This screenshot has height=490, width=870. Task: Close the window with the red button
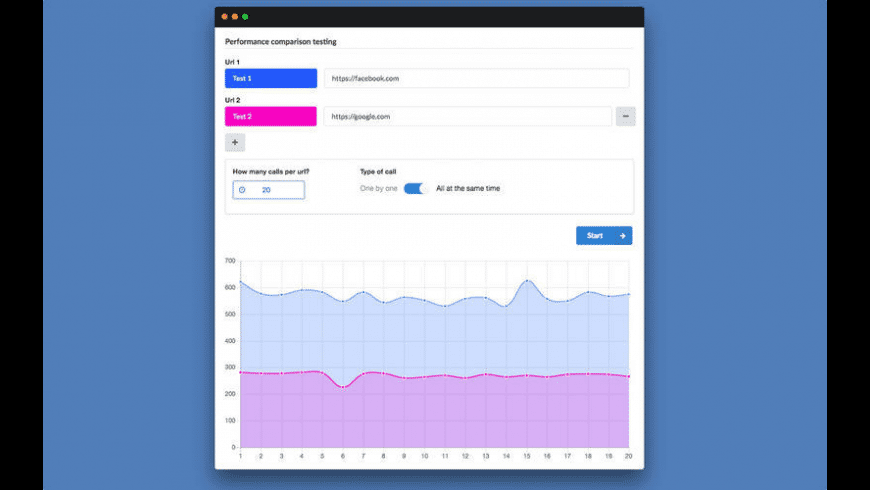point(224,17)
